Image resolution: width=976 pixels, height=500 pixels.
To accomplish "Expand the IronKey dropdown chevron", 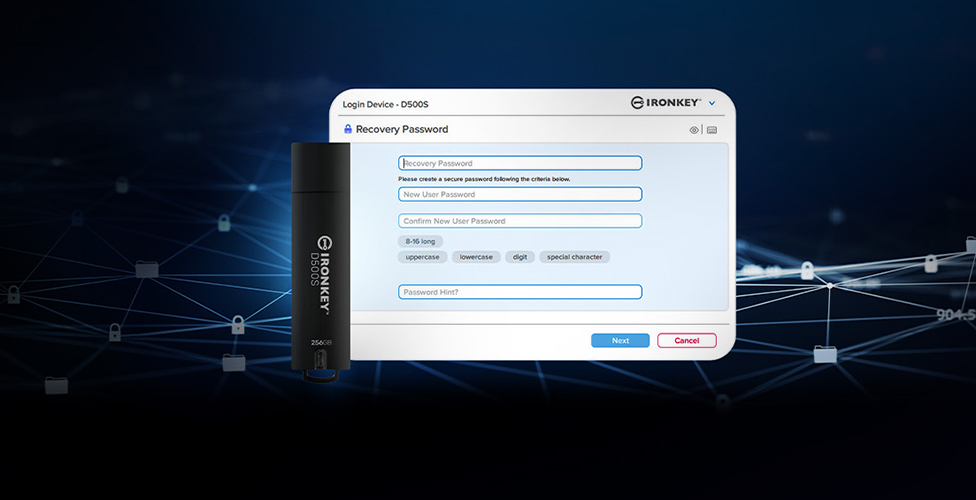I will tap(712, 103).
